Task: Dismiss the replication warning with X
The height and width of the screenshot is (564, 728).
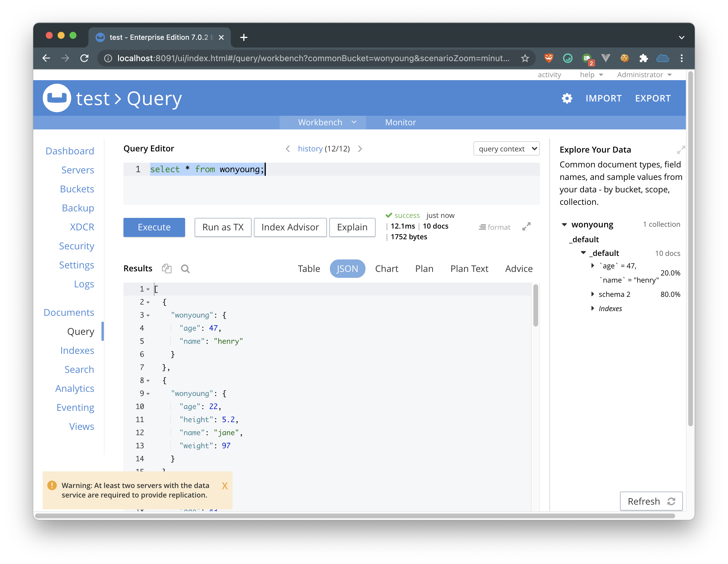Action: 225,486
